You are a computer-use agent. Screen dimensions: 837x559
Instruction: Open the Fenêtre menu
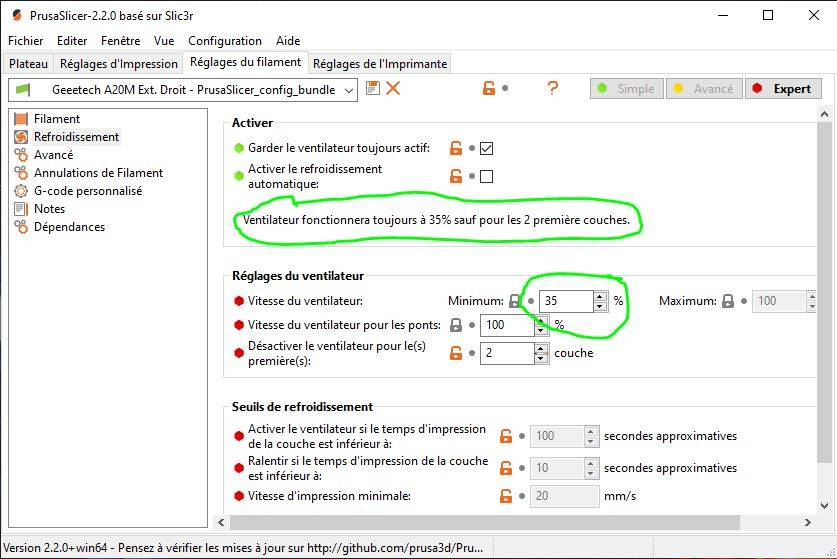121,41
